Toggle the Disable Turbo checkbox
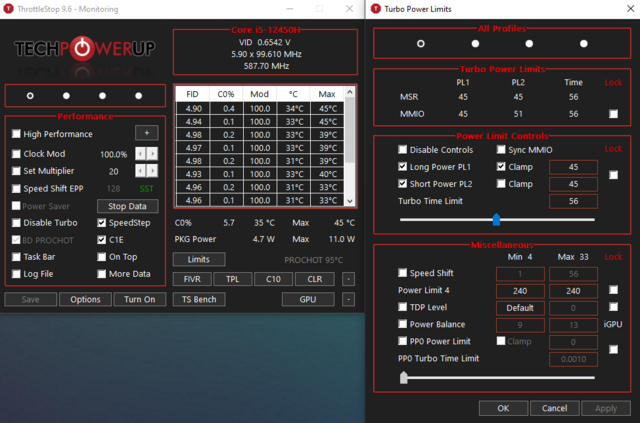The width and height of the screenshot is (640, 423). point(16,223)
